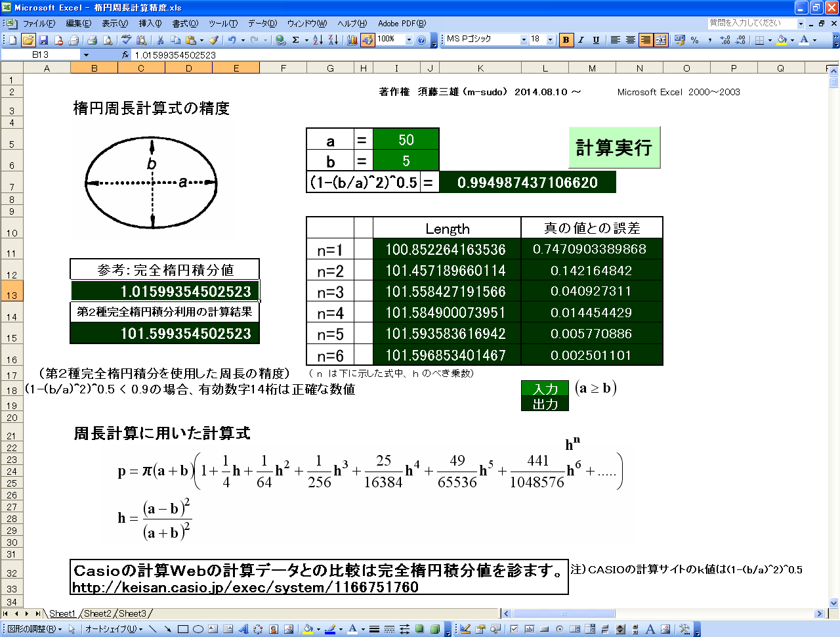The width and height of the screenshot is (840, 637).
Task: Toggle Italic formatting
Action: (581, 40)
